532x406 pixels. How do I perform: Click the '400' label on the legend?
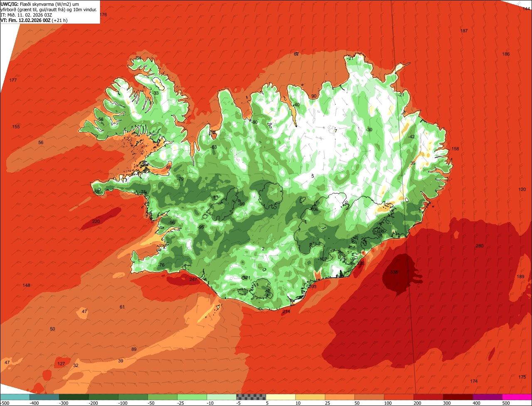click(x=476, y=403)
